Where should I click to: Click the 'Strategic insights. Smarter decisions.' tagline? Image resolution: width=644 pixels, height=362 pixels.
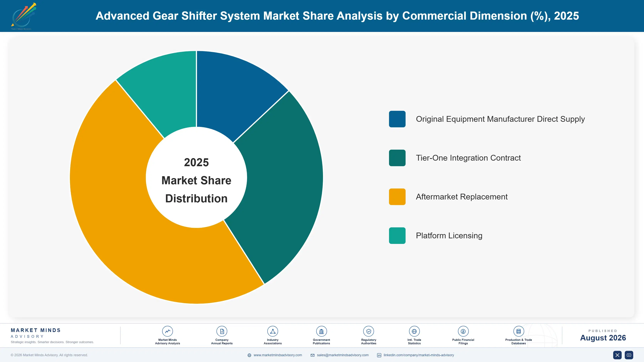(52, 342)
